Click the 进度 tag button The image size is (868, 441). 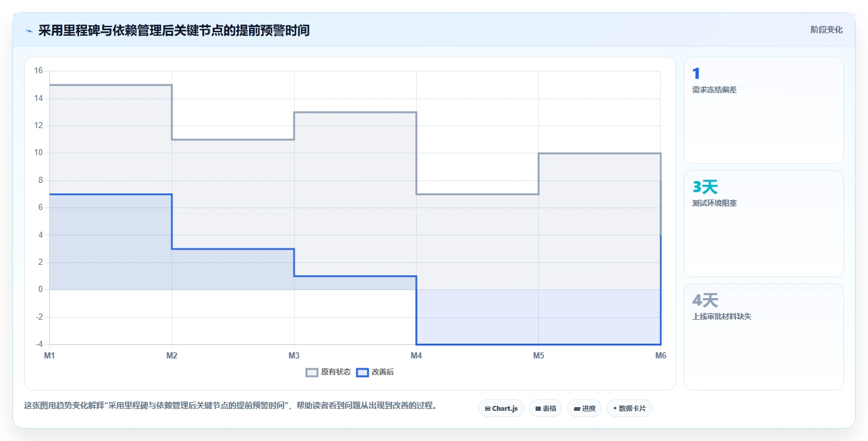(x=584, y=408)
